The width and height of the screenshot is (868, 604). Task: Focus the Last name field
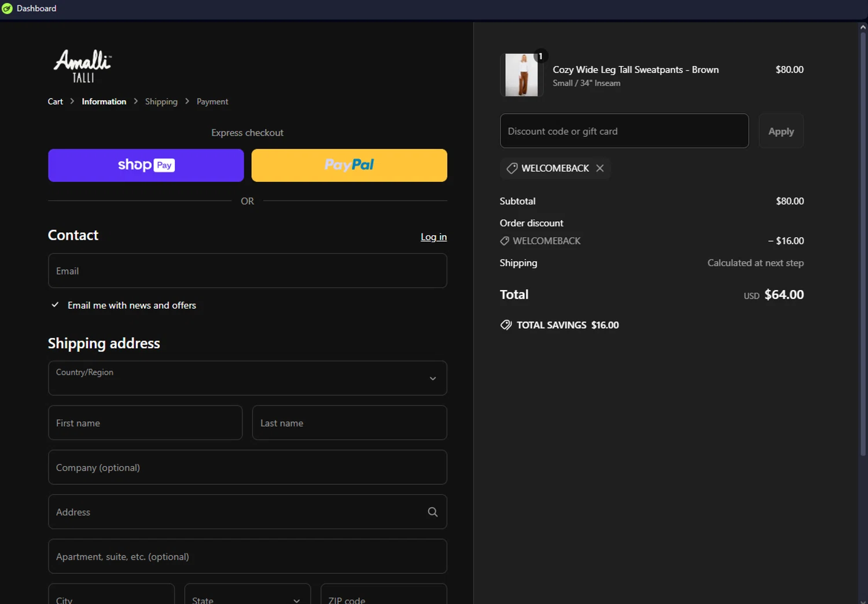point(350,423)
